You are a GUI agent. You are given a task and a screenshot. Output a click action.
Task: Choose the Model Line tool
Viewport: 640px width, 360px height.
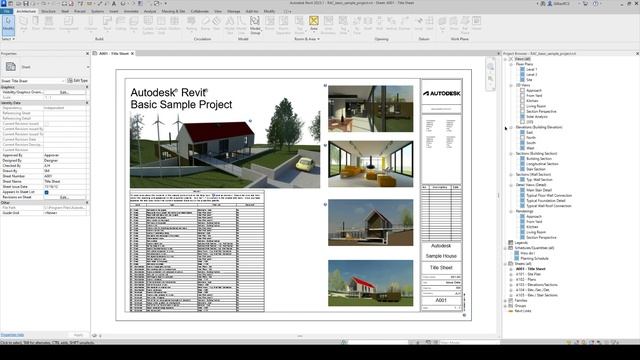click(x=242, y=24)
